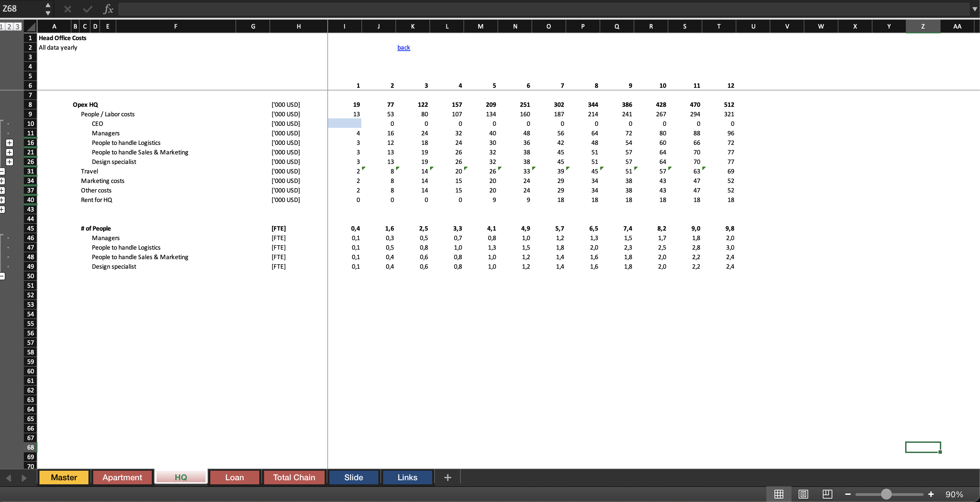
Task: Show outline level 2 rows
Action: (10, 27)
